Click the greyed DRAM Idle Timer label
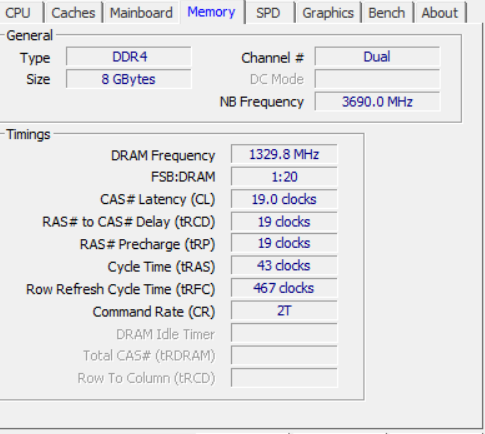485x434 pixels. click(x=165, y=334)
